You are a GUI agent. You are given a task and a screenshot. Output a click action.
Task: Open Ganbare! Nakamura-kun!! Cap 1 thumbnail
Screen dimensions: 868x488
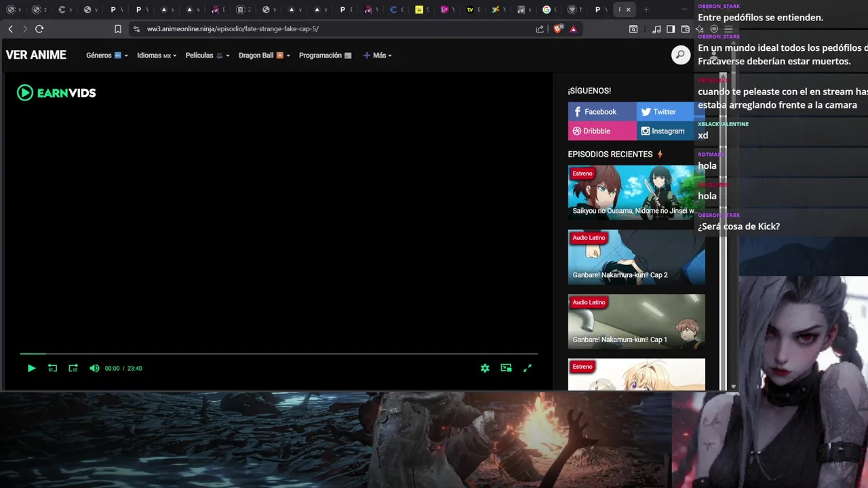(637, 321)
